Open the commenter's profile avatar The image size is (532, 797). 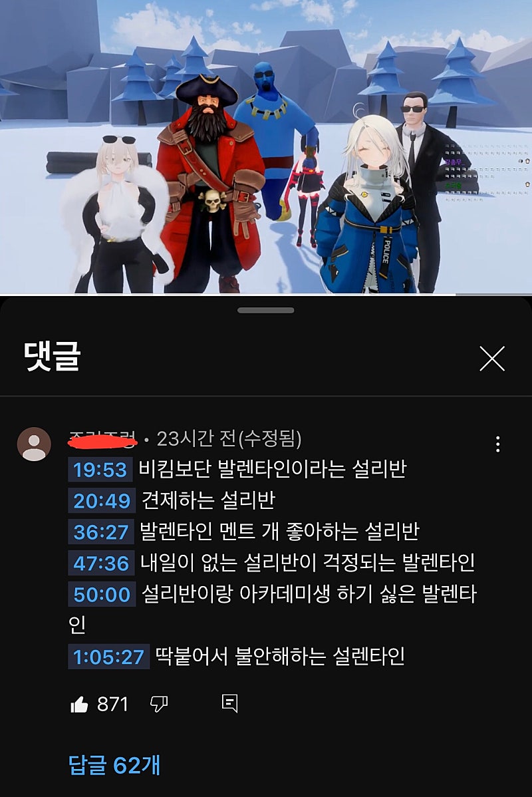pos(34,444)
